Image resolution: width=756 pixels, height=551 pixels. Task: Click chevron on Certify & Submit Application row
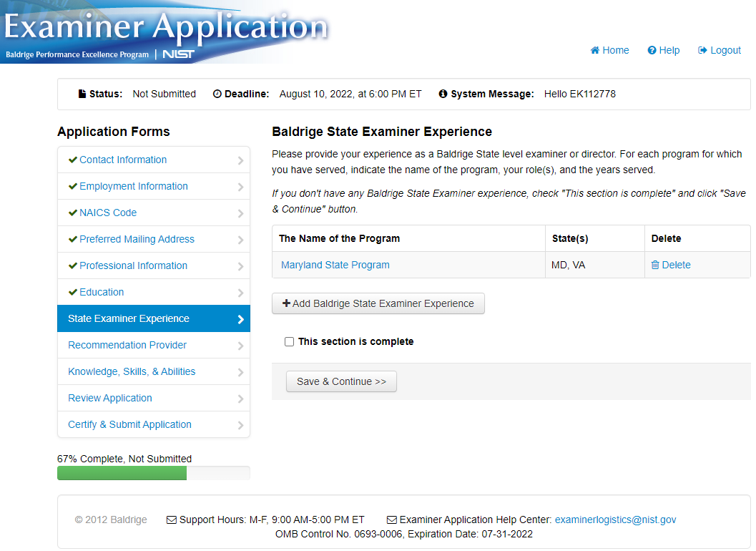240,426
